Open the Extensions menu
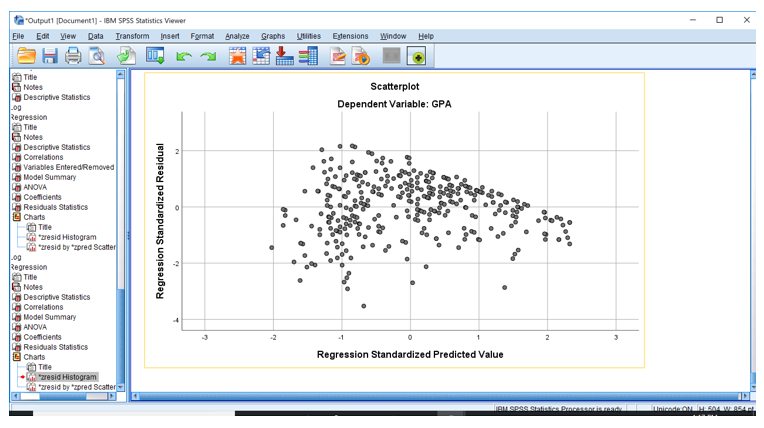 pyautogui.click(x=350, y=36)
